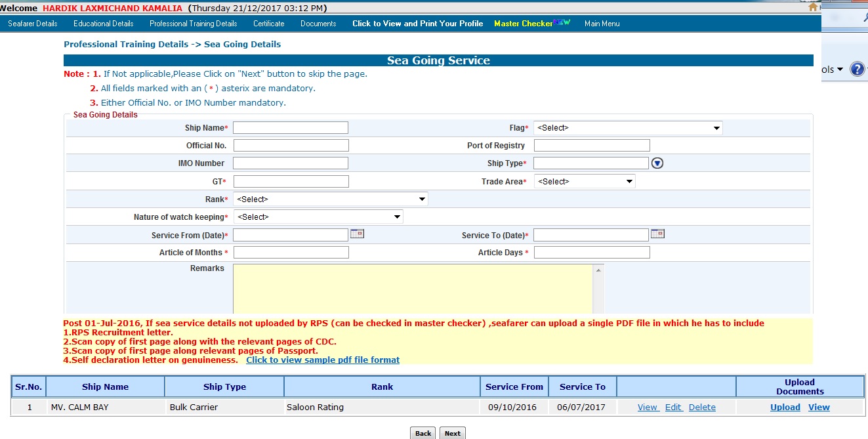The image size is (868, 439).
Task: Click into the Ship Name text field
Action: 291,128
